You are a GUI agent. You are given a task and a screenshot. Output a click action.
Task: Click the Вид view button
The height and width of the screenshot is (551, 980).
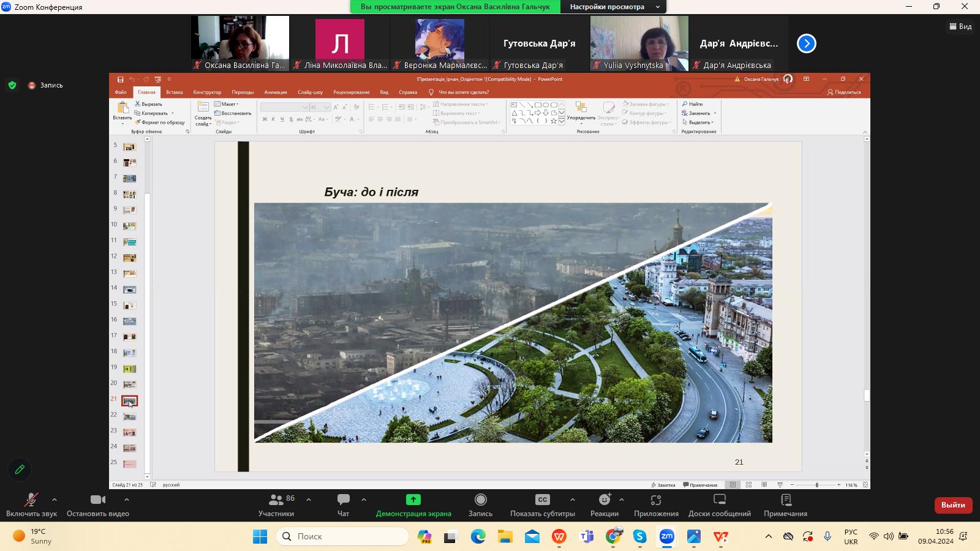(960, 26)
